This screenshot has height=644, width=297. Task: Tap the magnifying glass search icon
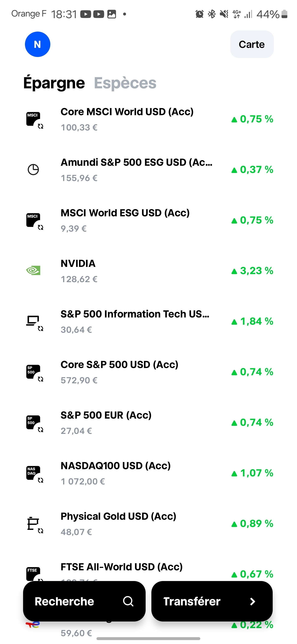128,601
